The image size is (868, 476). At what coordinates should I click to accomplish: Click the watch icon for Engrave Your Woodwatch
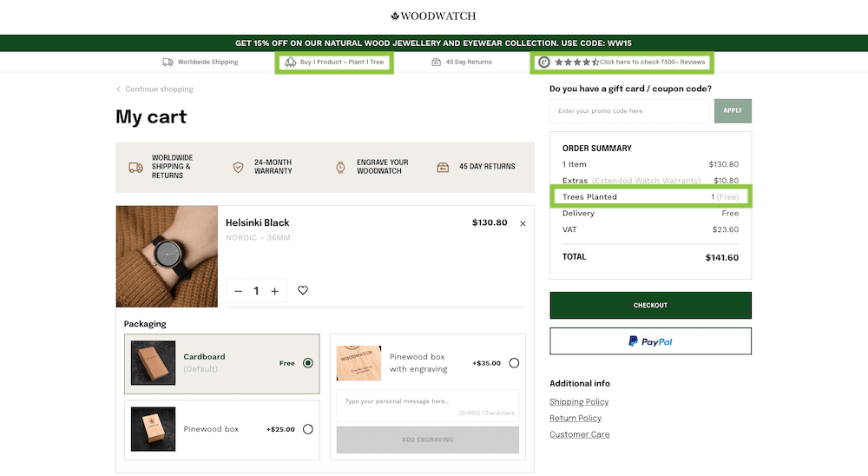click(x=340, y=167)
